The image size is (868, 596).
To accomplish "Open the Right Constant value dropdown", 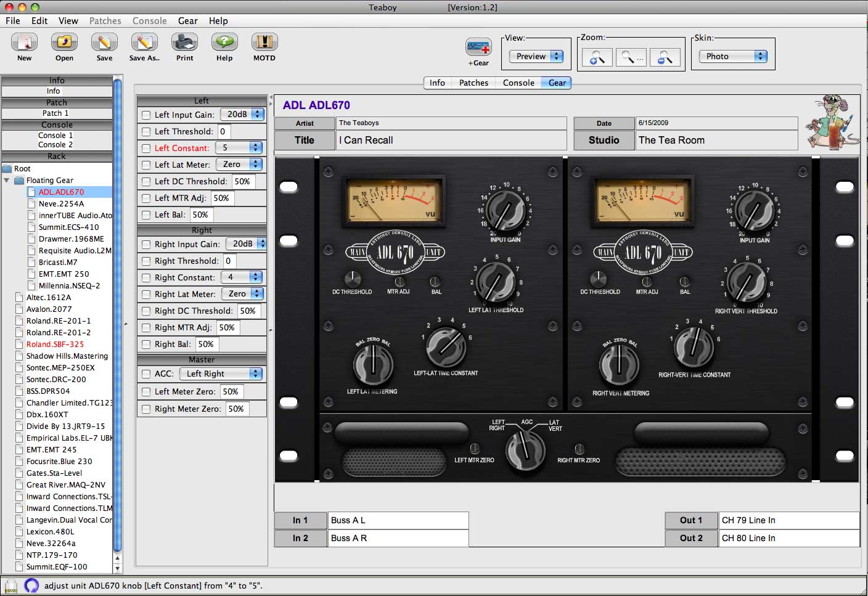I will 242,277.
